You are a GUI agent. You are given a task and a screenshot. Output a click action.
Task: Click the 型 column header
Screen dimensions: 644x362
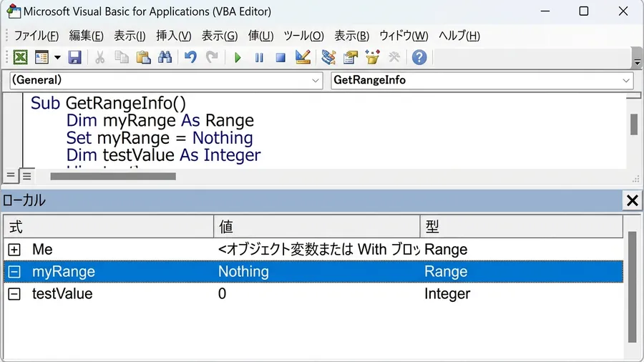(522, 227)
